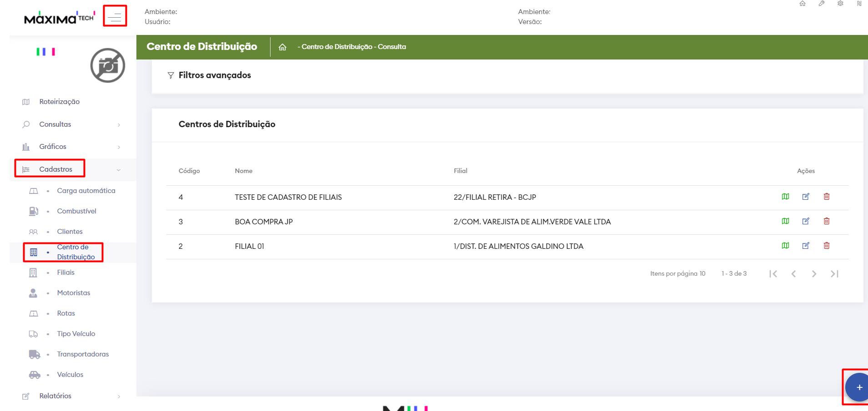Click the Máxima Tech logo
The image size is (868, 411).
pos(60,18)
